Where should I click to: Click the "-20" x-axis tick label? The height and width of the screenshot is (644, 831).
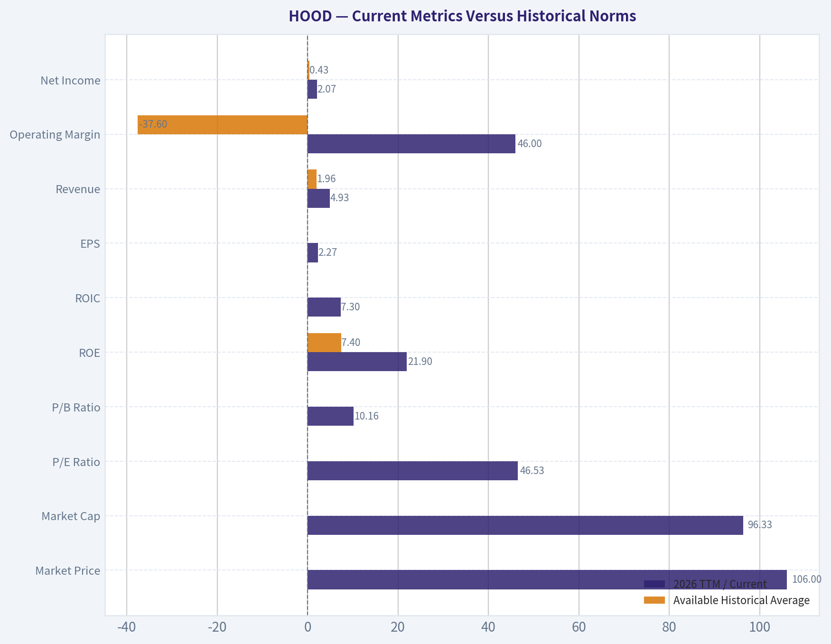[217, 627]
